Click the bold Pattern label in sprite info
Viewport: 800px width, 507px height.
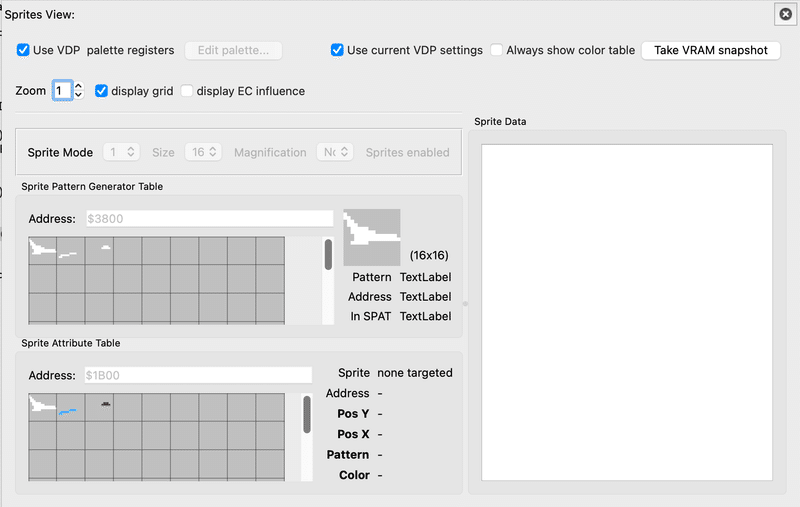click(348, 454)
